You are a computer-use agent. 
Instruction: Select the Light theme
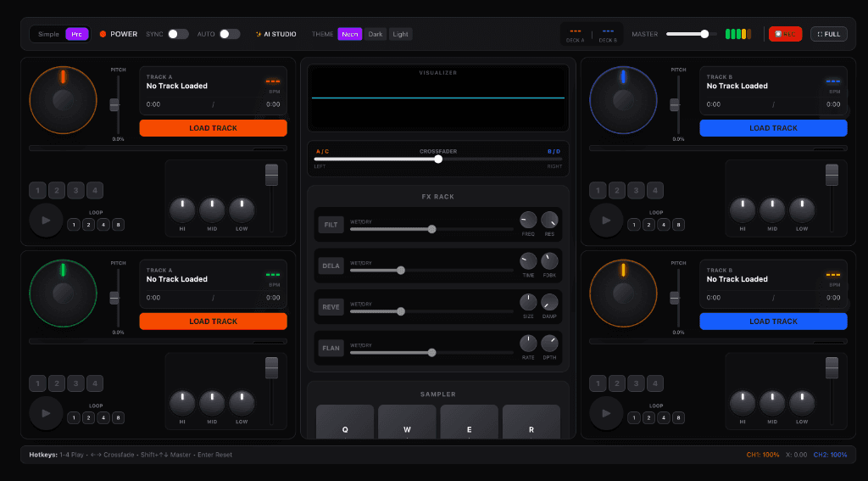[400, 34]
